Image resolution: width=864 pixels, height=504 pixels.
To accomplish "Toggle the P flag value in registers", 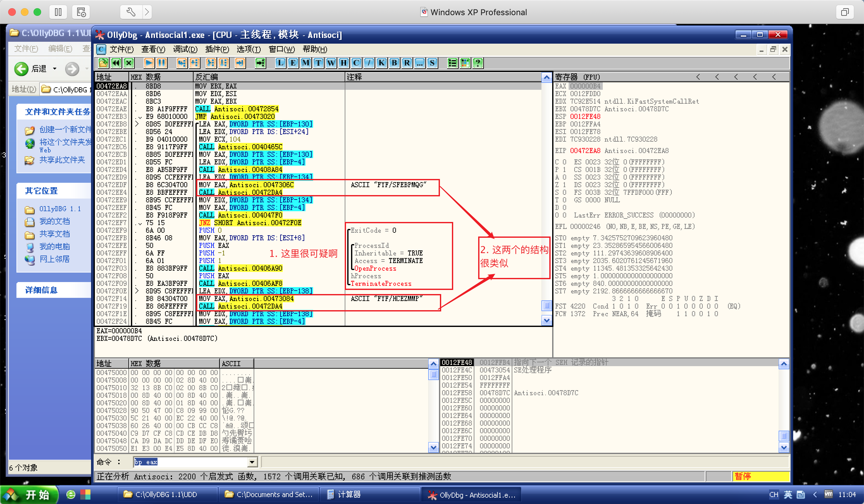I will [564, 169].
